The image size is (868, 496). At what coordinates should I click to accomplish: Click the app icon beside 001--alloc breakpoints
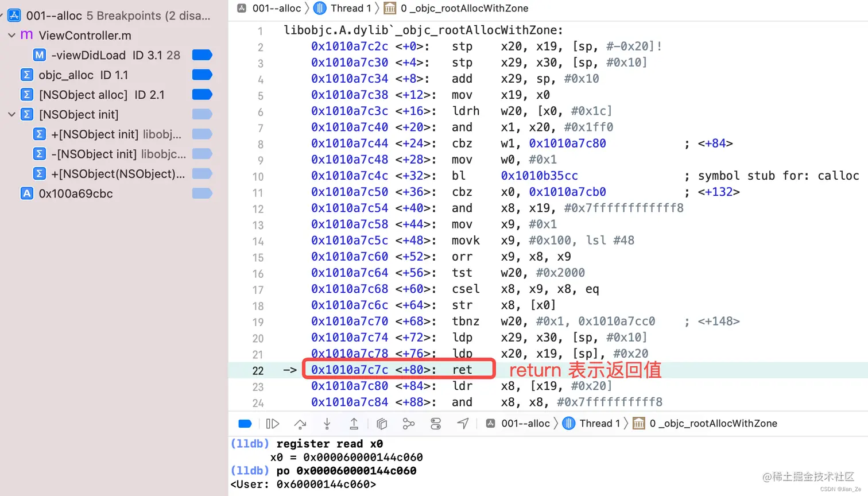(x=14, y=15)
